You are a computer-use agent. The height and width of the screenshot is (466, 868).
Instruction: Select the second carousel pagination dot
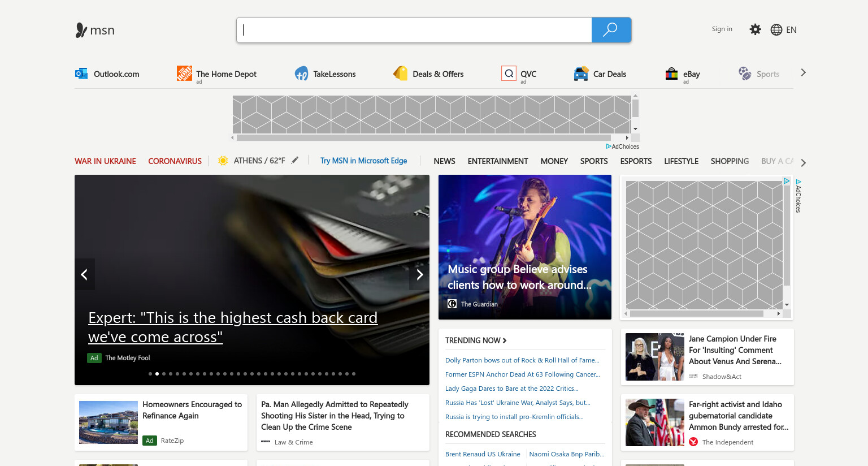pos(157,374)
